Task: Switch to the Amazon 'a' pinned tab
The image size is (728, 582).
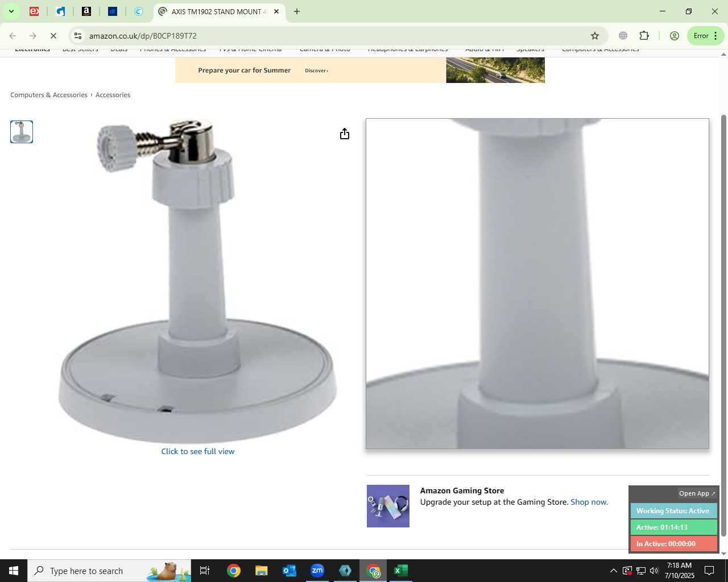Action: tap(86, 11)
